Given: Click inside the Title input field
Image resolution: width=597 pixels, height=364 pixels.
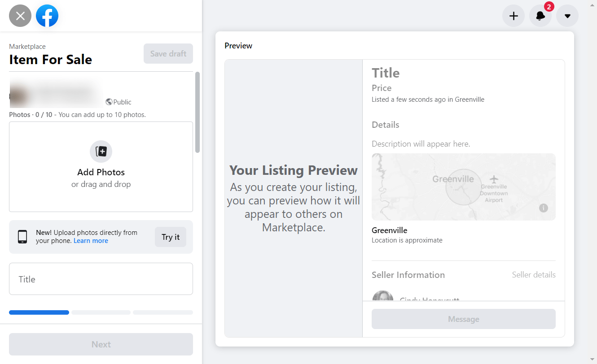Looking at the screenshot, I should point(101,279).
